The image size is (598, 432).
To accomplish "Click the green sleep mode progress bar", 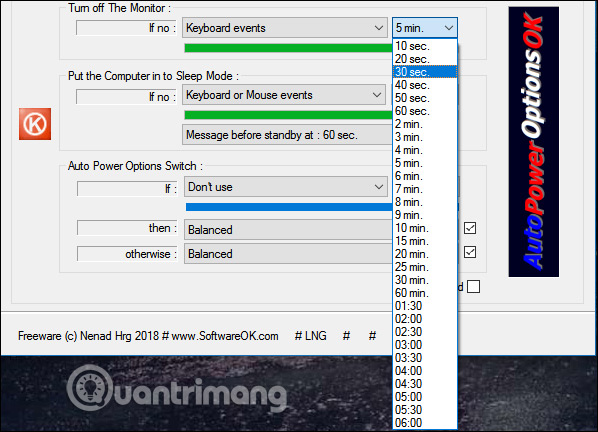I will (289, 115).
